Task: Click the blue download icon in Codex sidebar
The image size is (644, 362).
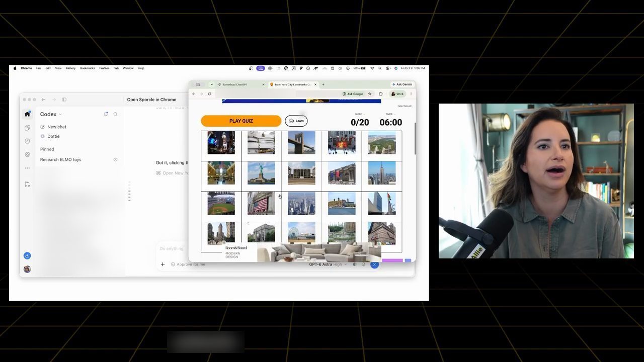Action: pyautogui.click(x=27, y=256)
